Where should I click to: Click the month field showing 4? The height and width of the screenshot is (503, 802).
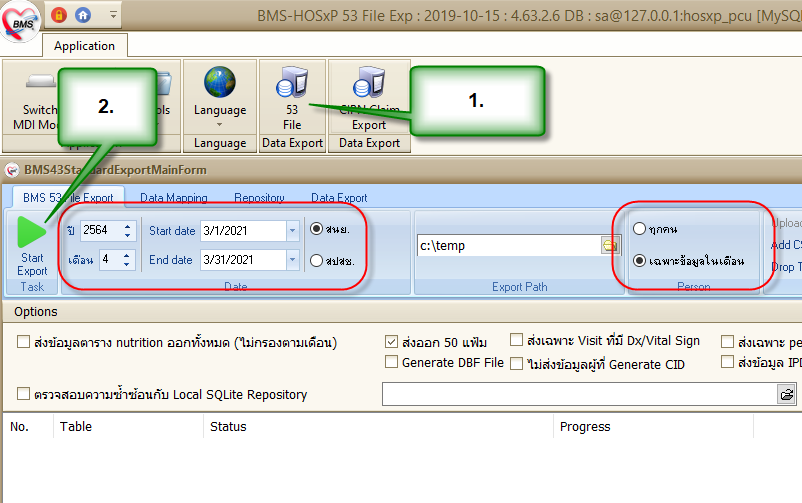(109, 259)
